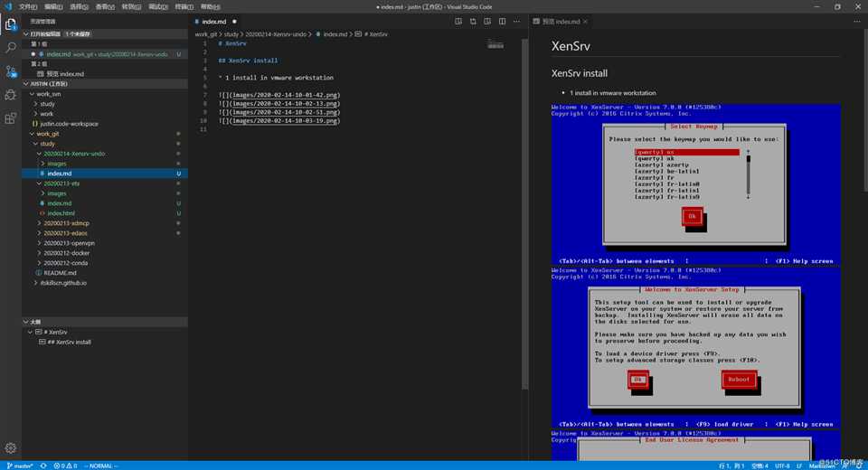Viewport: 868px width, 470px height.
Task: Click the open preview icon in editor toolbar
Action: 458,22
